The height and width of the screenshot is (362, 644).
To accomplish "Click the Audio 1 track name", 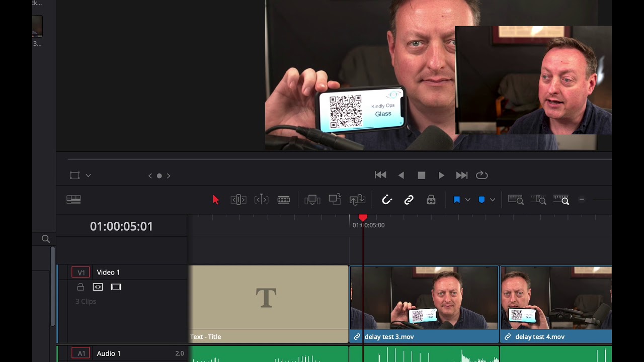I will point(109,353).
